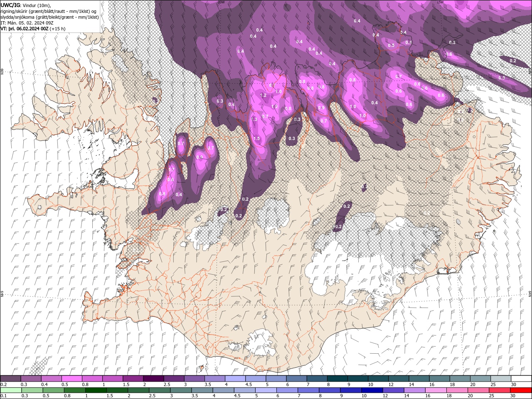Image resolution: width=532 pixels, height=399 pixels.
Task: Click the 8 medium blue rain legend swatch
Action: 329,390
